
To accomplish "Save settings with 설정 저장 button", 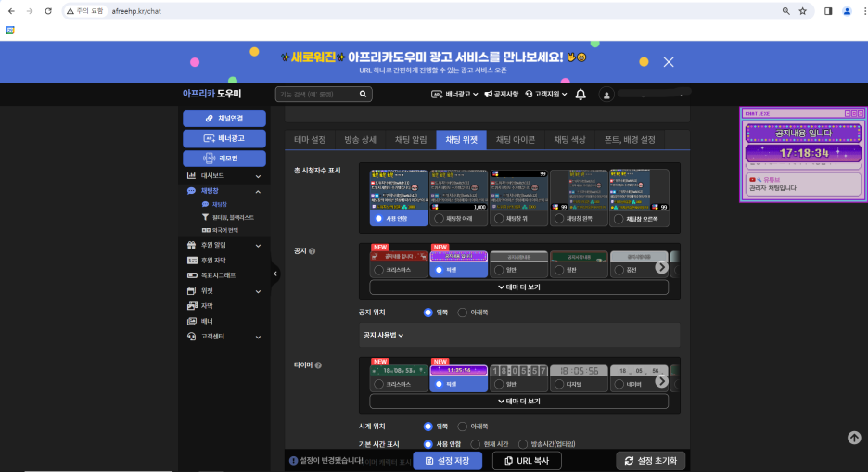I will tap(447, 461).
